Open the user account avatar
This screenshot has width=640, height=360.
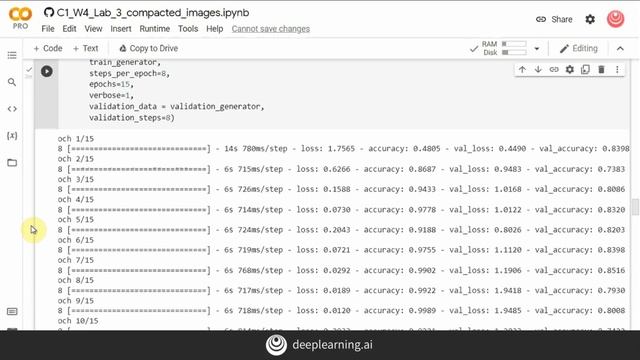(x=616, y=19)
